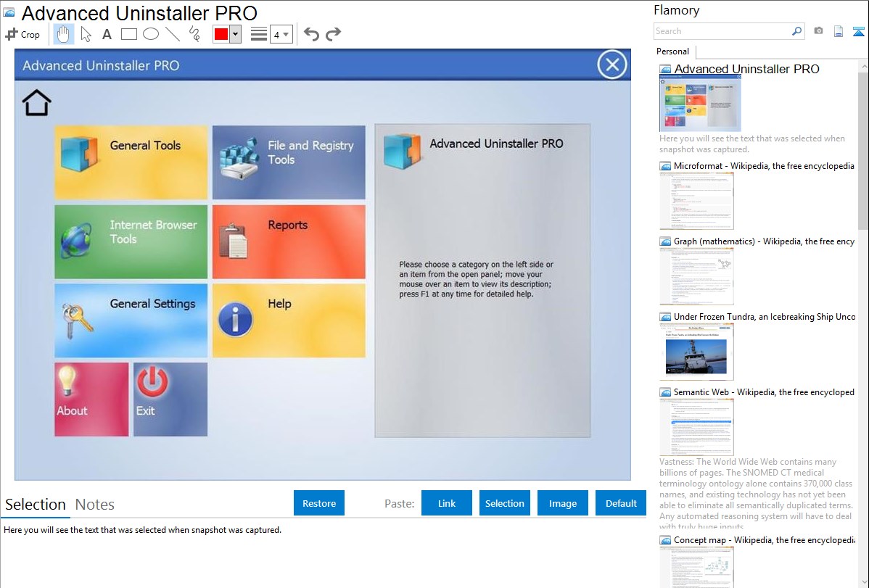Click the line thickness icon
Screen dimensions: 869x588
258,34
